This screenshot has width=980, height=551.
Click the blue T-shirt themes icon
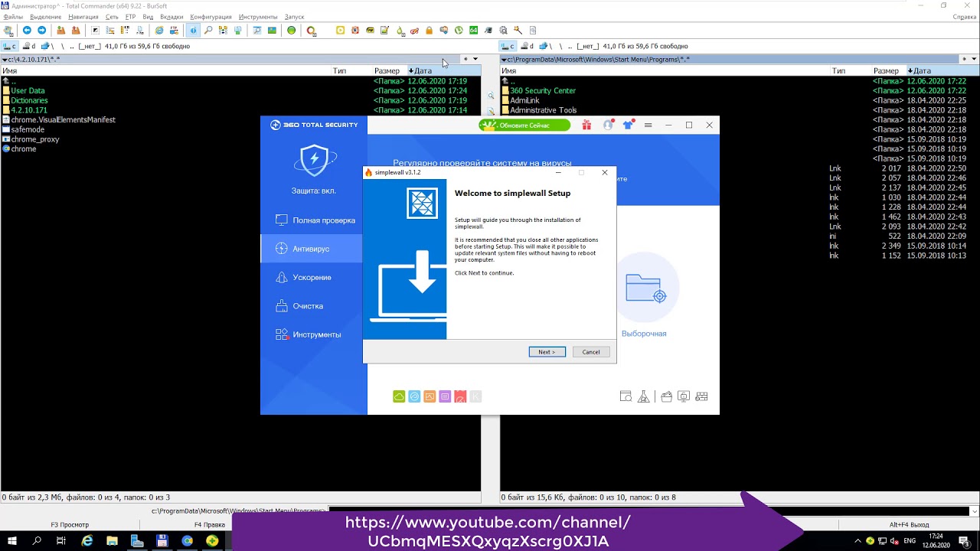click(629, 125)
